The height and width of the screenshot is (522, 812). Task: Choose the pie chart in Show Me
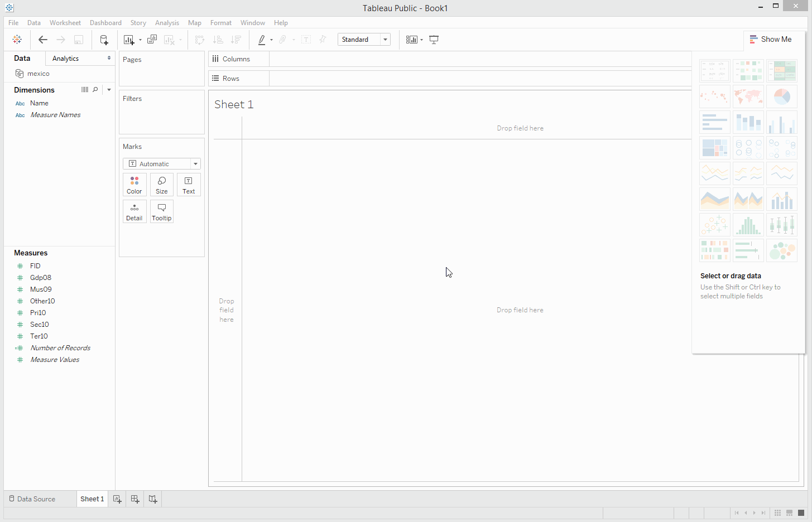coord(782,96)
